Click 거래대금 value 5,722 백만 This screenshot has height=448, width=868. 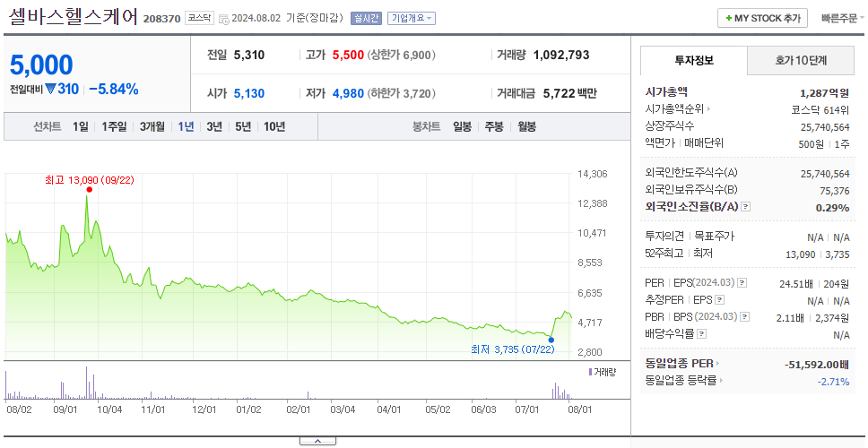[570, 93]
